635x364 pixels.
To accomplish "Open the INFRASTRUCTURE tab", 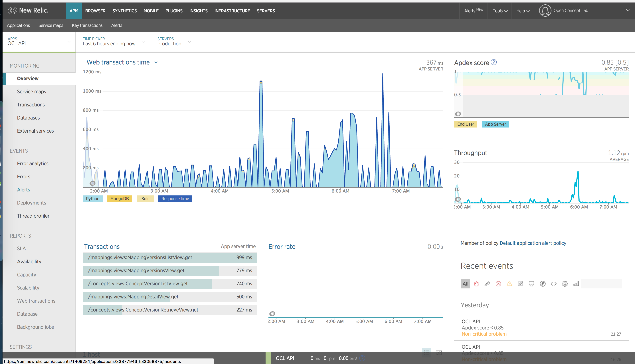I will click(232, 11).
